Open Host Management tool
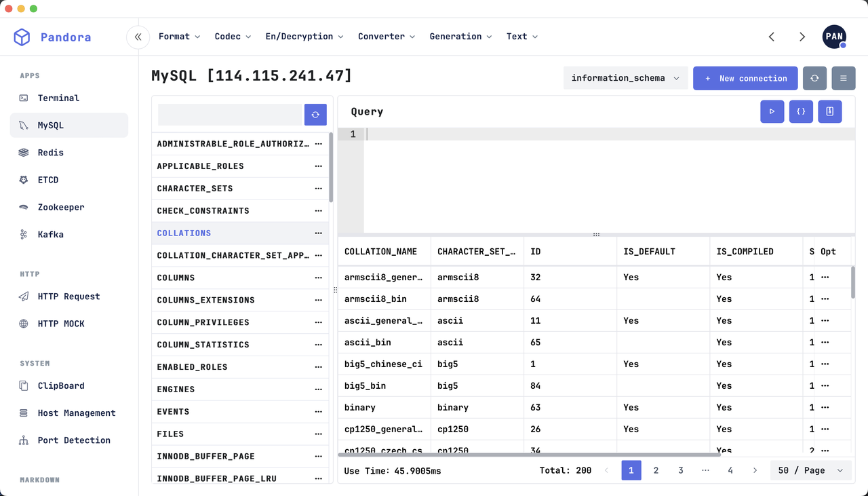This screenshot has width=868, height=496. pos(69,413)
